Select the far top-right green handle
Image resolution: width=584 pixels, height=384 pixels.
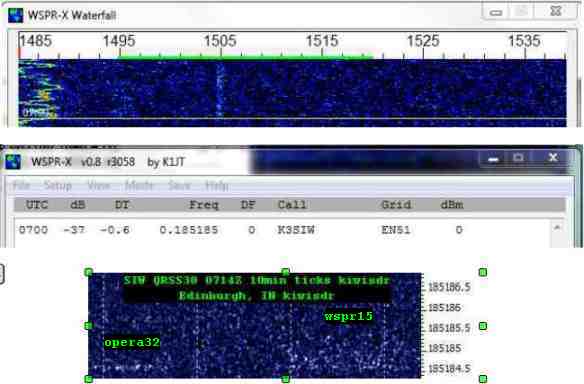point(483,272)
